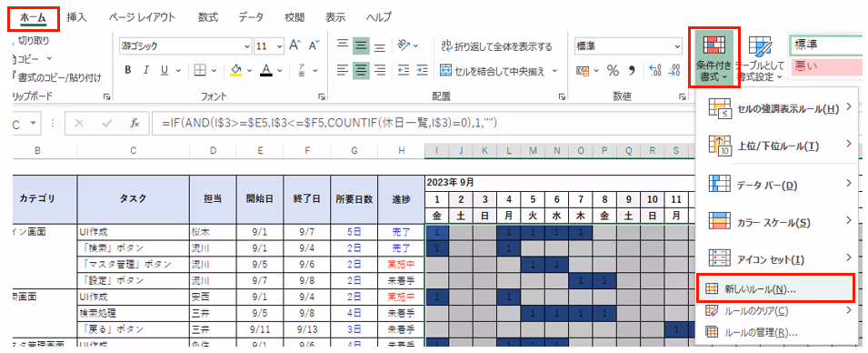Click insert function fx button

tap(135, 123)
